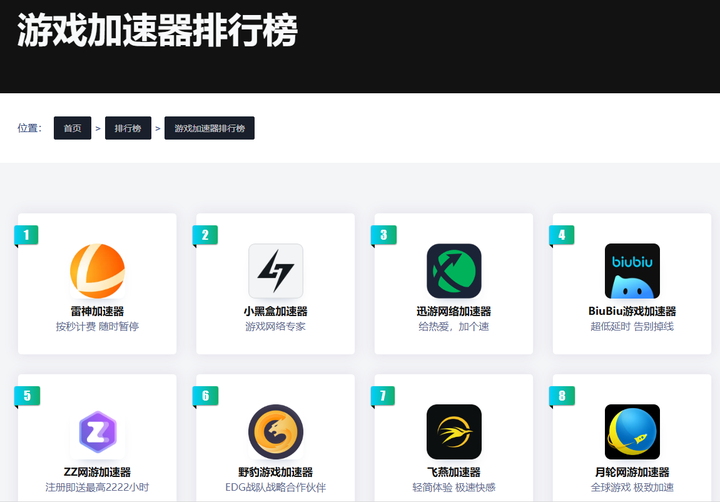
Task: Click the 野豹游戏加速器 title link
Action: pos(276,472)
